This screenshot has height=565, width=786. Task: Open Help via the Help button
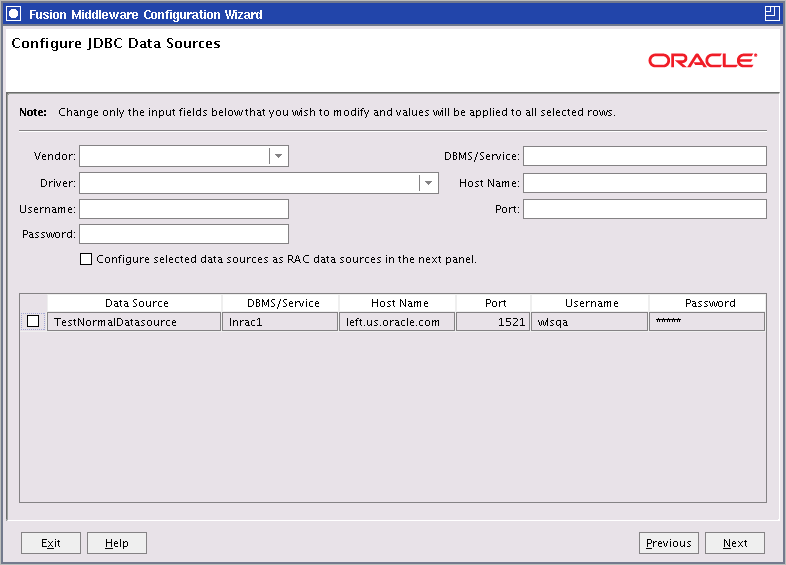pyautogui.click(x=117, y=543)
